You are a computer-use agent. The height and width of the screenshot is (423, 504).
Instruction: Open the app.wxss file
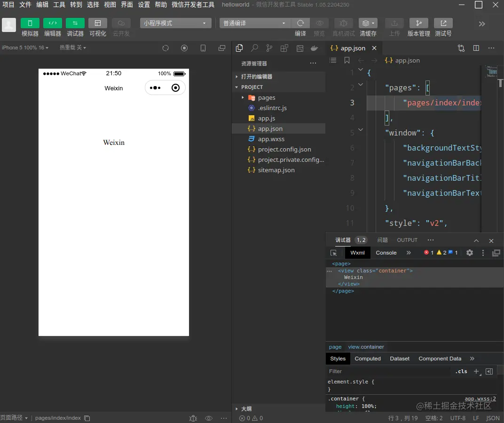[278, 139]
